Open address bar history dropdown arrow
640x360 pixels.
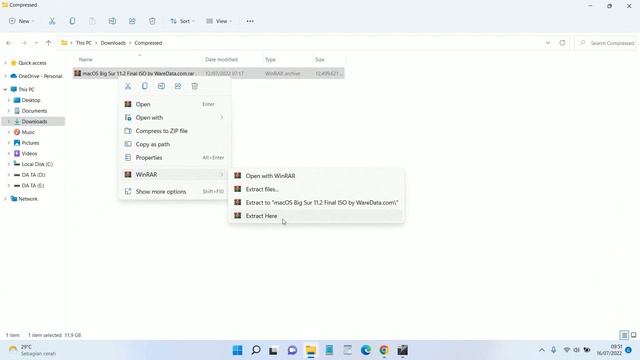point(548,43)
